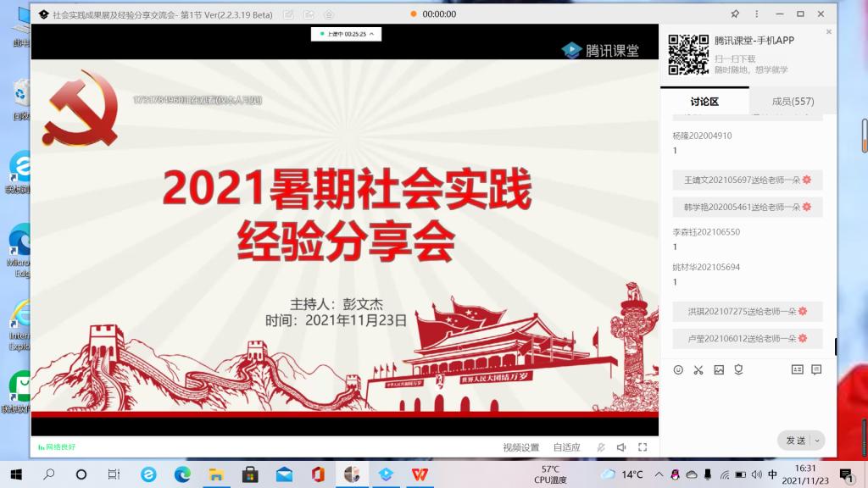
Task: Click the speech bubble icon above chat input
Action: (816, 369)
